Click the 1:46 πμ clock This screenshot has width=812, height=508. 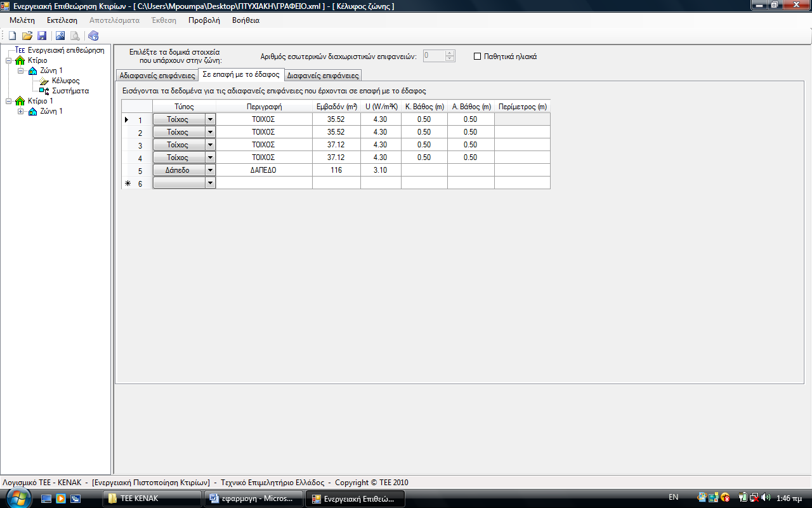tap(789, 498)
